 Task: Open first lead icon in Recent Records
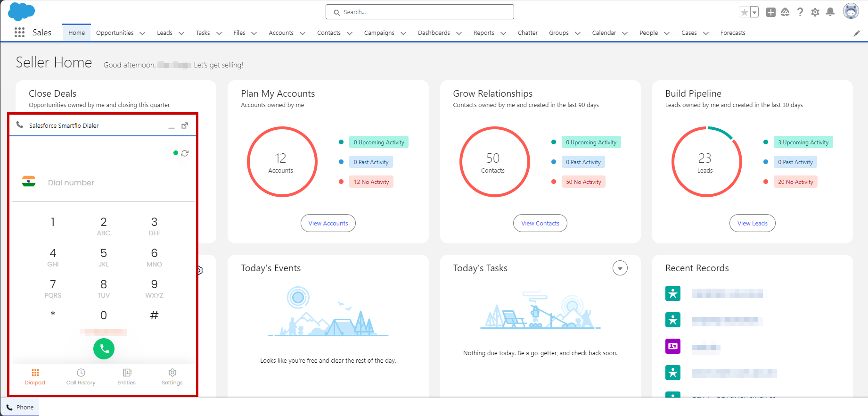click(x=673, y=293)
